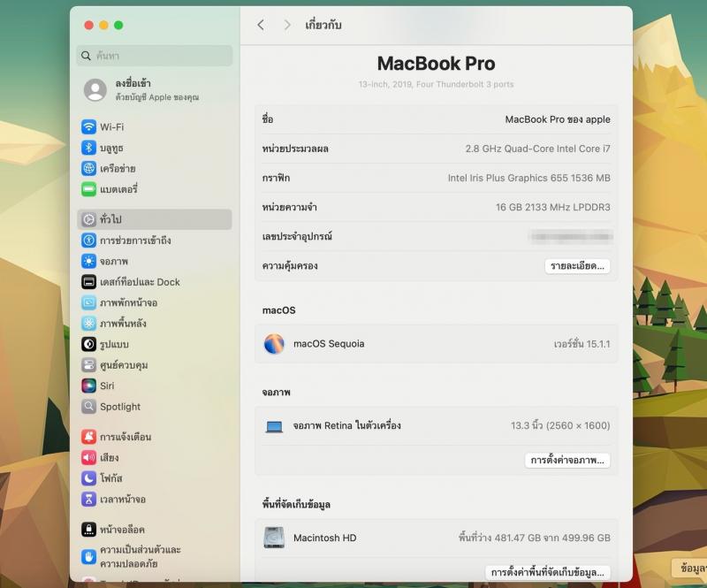707x588 pixels.
Task: Click the '13.3 นิ้ว (2560 × 1600)' display size
Action: (x=560, y=425)
